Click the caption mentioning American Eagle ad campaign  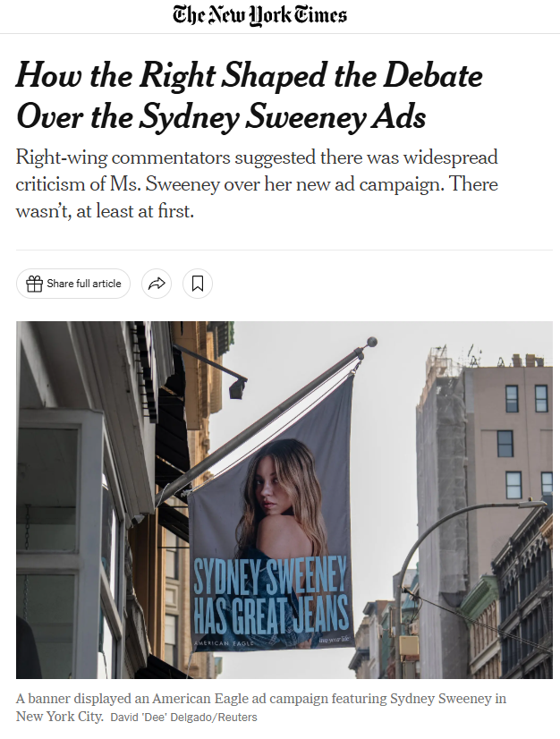pos(260,707)
